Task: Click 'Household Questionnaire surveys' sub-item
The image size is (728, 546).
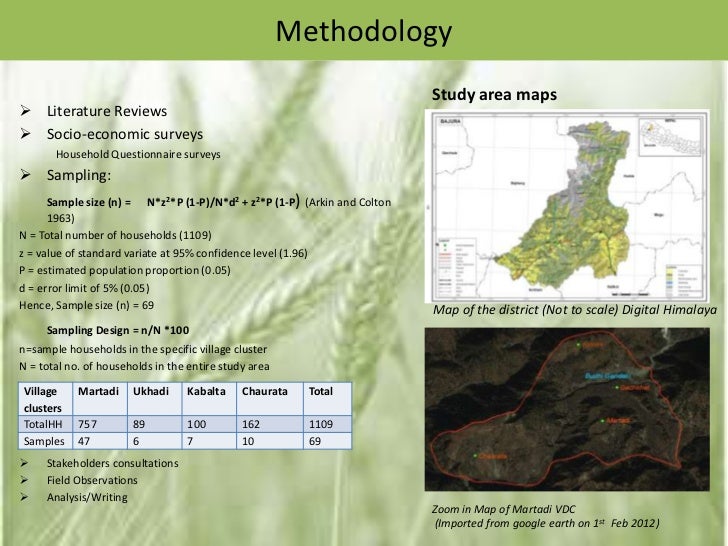Action: [x=138, y=154]
